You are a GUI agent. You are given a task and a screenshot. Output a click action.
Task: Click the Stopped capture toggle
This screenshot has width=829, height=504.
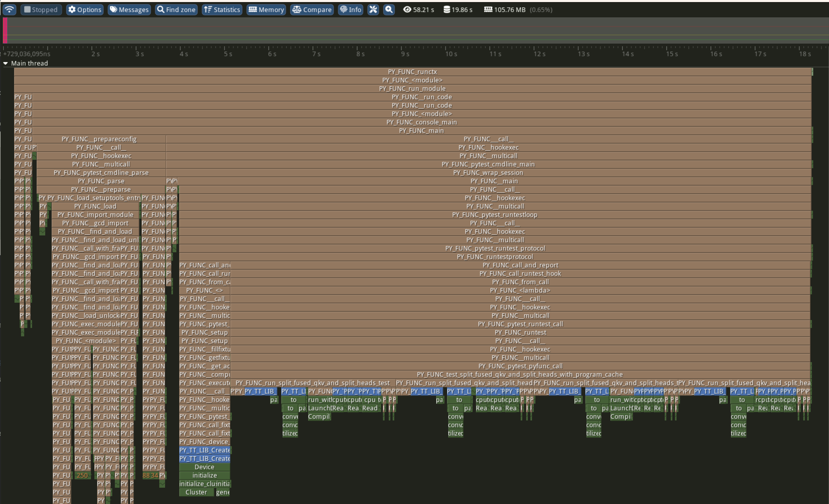pyautogui.click(x=41, y=9)
